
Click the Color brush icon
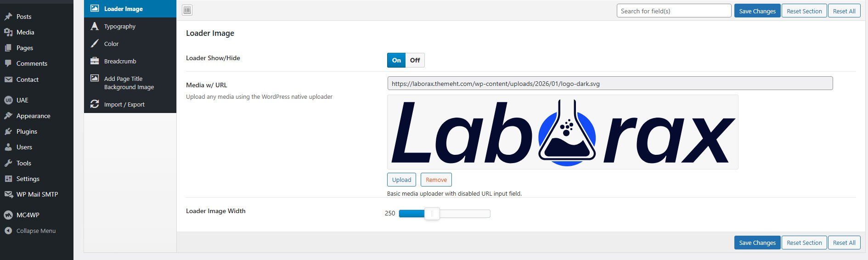pos(95,44)
